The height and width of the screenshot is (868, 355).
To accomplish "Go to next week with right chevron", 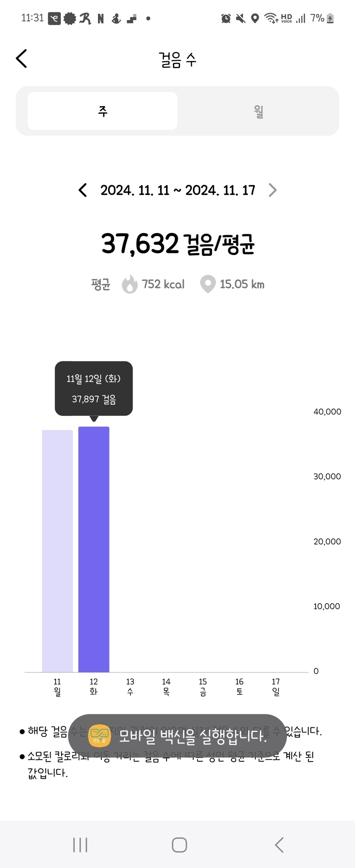I will [x=272, y=190].
